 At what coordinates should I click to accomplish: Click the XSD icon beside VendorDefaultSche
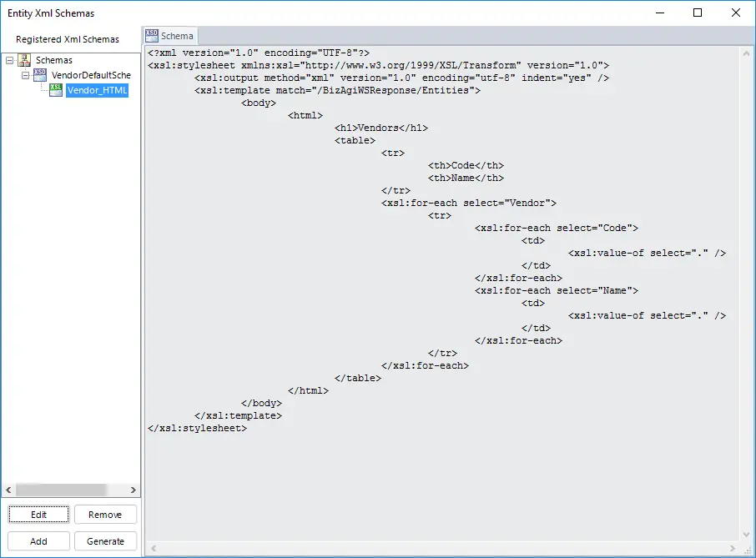pos(40,75)
